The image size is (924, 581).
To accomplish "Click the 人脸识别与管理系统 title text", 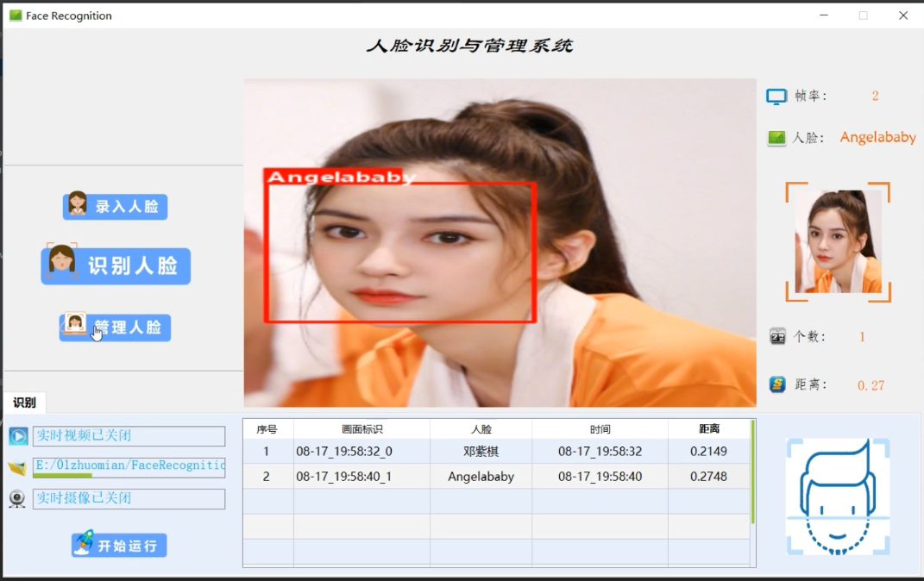I will [x=469, y=46].
